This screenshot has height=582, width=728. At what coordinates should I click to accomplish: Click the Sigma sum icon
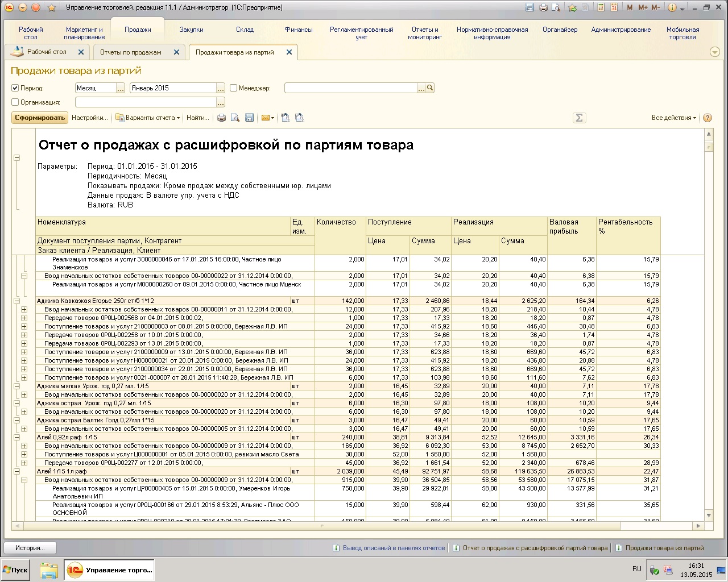pyautogui.click(x=579, y=118)
